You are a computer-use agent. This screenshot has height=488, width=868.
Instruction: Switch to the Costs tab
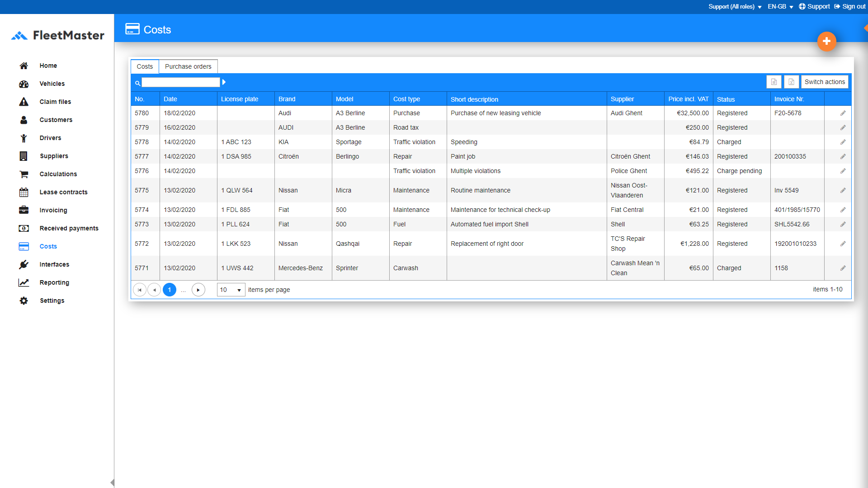click(x=145, y=66)
